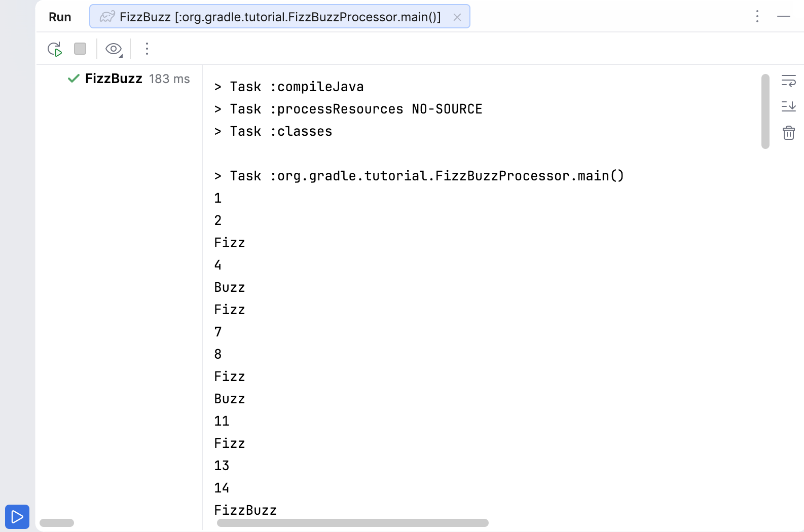Screen dimensions: 804x532
Task: Click the output line '2'
Action: [218, 220]
